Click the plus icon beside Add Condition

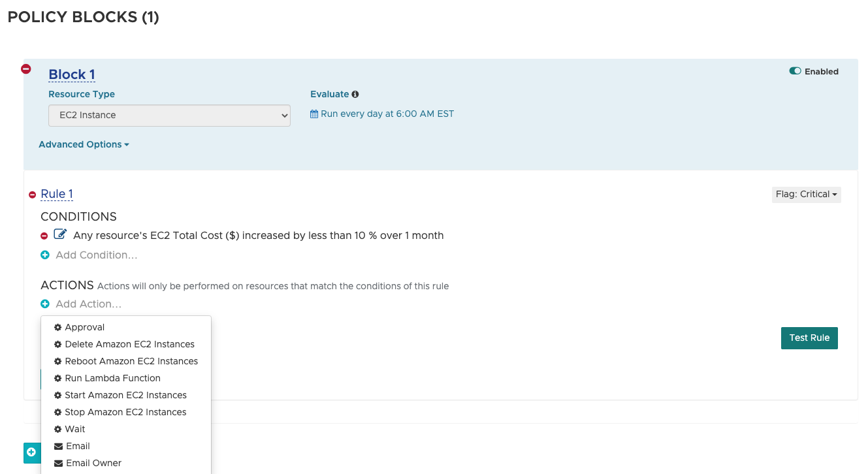[45, 255]
